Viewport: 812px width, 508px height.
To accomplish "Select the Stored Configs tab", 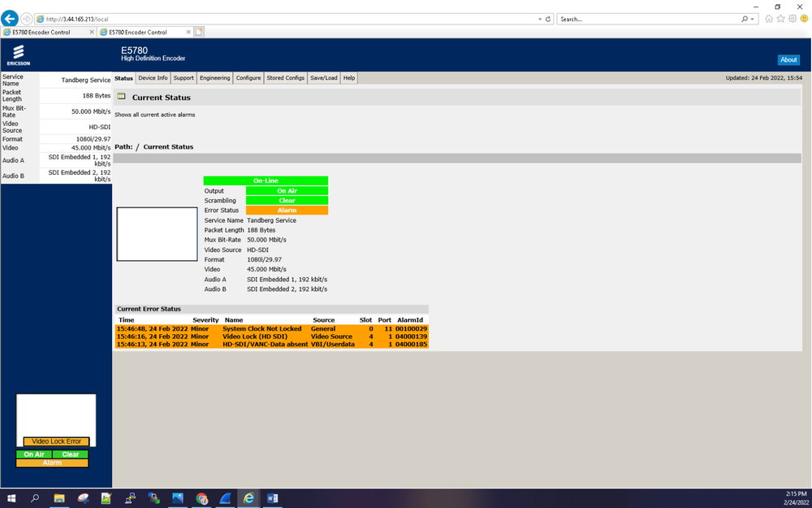I will (x=286, y=77).
